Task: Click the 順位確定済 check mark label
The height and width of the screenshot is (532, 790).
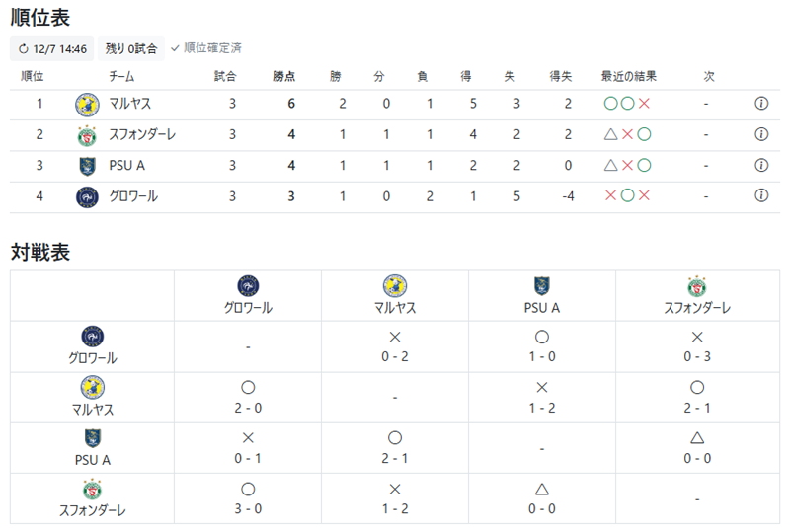Action: 206,48
